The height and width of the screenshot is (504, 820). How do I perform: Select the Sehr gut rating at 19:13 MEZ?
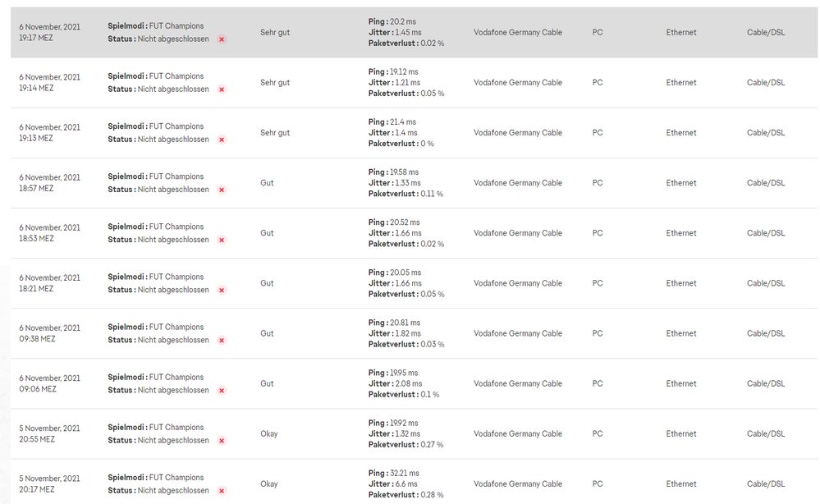[275, 133]
